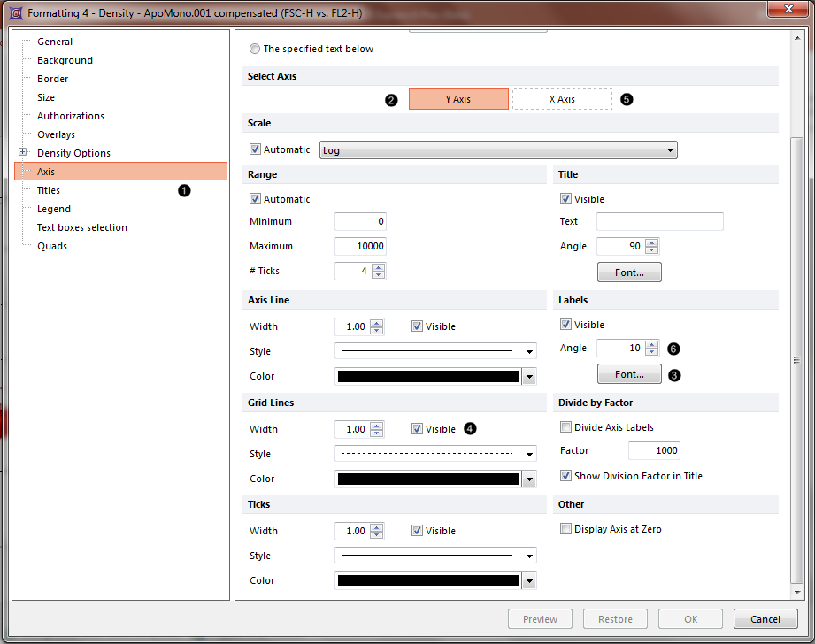Select the X Axis tab button

562,99
